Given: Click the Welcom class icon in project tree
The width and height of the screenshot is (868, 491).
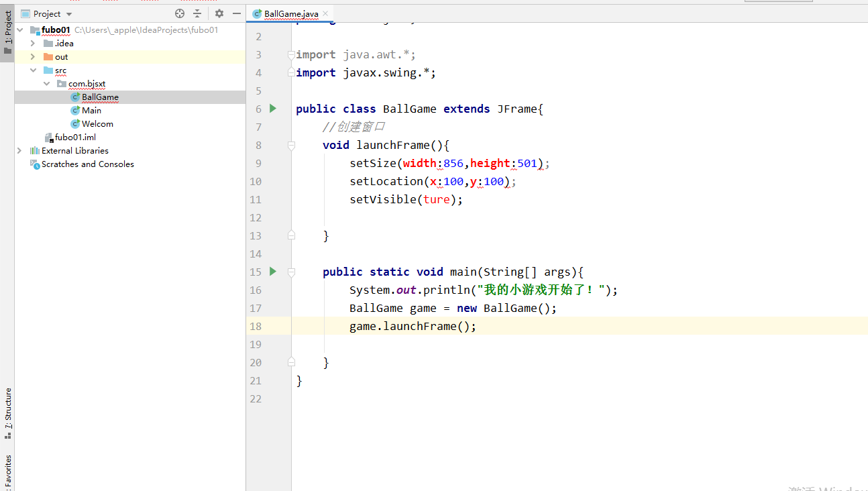Looking at the screenshot, I should tap(75, 124).
